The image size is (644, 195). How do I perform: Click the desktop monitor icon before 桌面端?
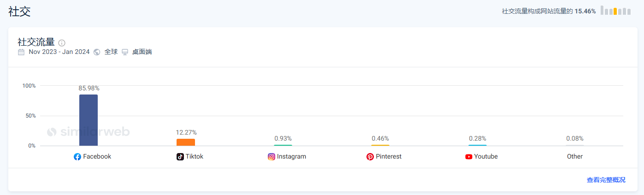coord(125,52)
